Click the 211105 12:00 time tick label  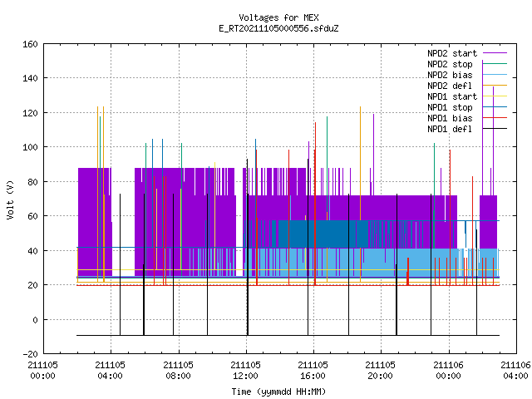(245, 371)
